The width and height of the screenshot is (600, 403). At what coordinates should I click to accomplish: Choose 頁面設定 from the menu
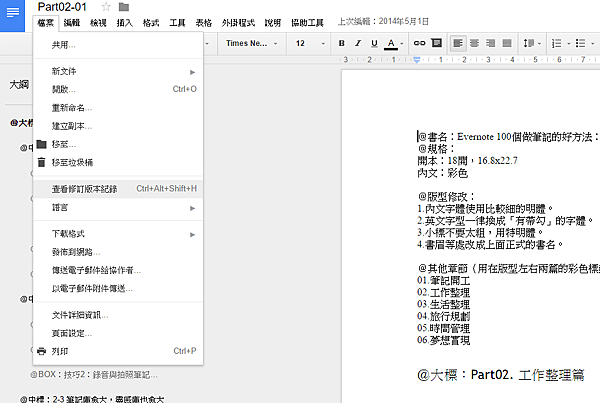tap(118, 333)
